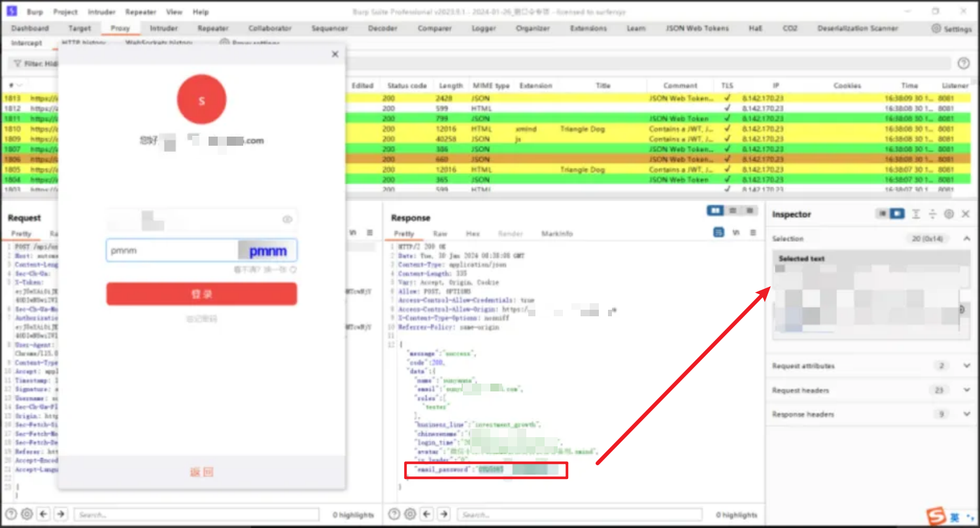The height and width of the screenshot is (528, 980).
Task: Collapse the Selection section in Inspector
Action: [966, 239]
